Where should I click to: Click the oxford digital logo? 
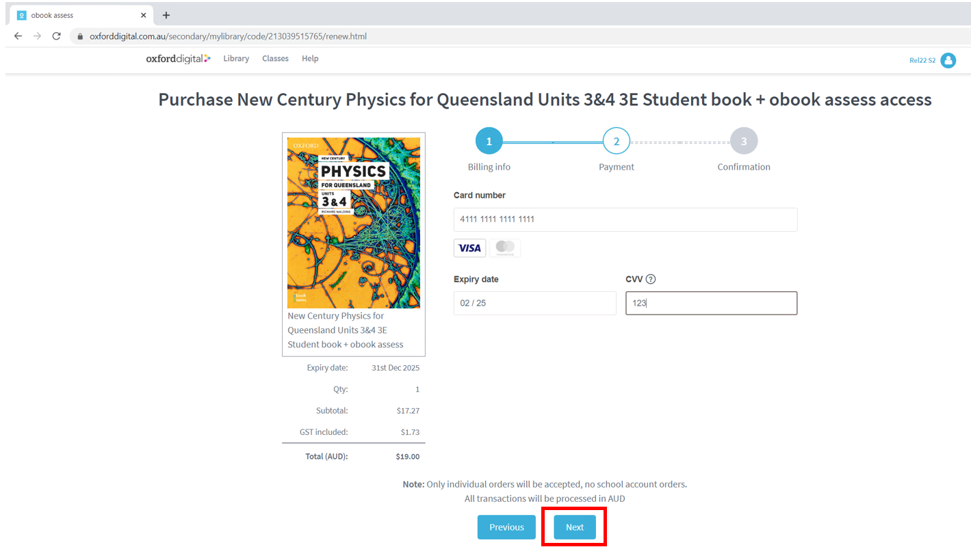click(x=178, y=59)
